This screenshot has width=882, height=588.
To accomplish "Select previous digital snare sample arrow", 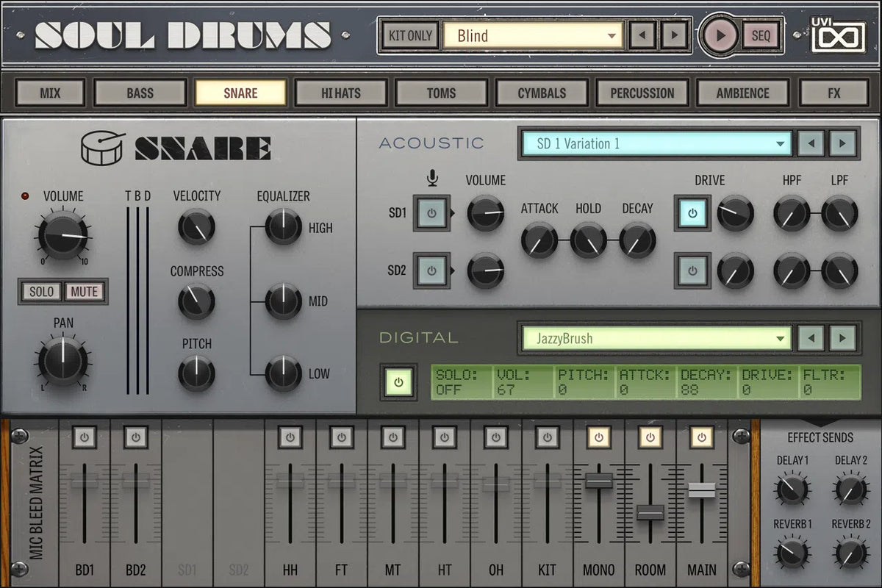I will coord(811,338).
